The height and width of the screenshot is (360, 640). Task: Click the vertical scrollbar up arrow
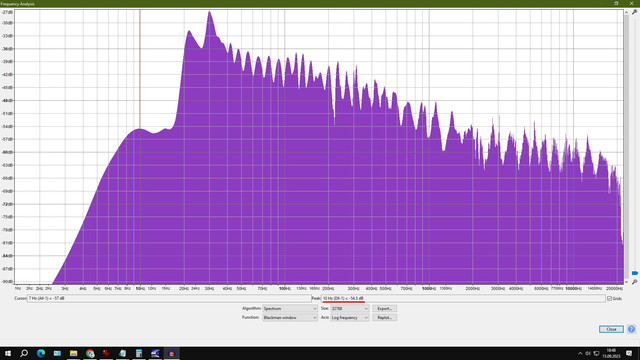pos(626,12)
